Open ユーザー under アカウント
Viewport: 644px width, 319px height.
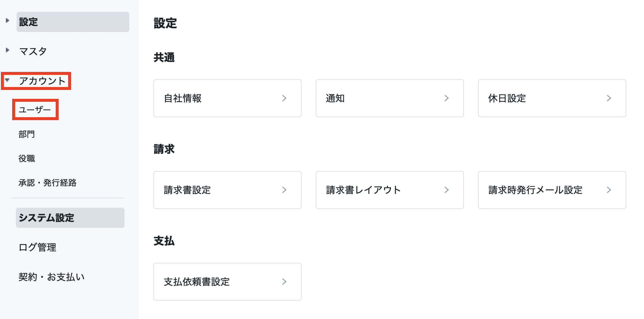click(x=35, y=110)
